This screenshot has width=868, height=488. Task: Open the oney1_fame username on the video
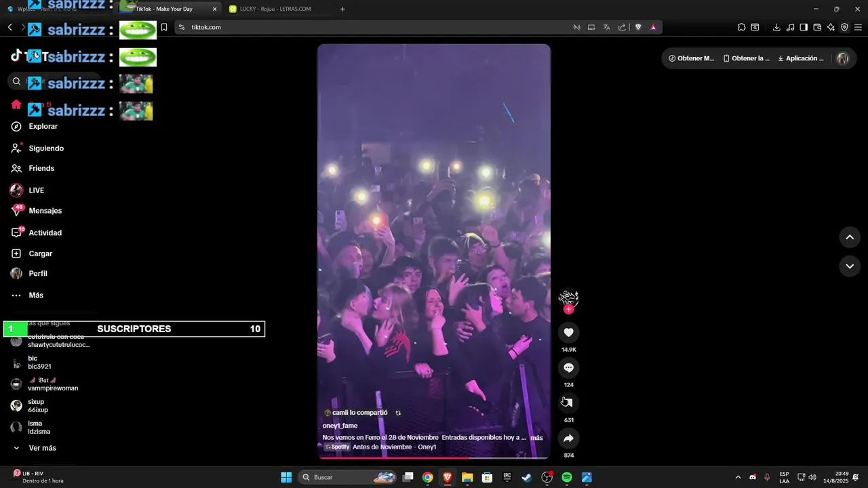(340, 426)
